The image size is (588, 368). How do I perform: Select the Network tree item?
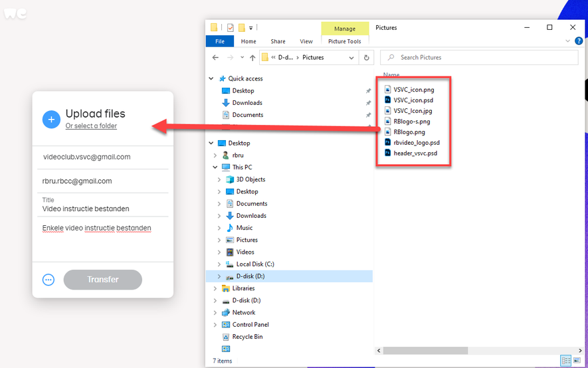[243, 313]
